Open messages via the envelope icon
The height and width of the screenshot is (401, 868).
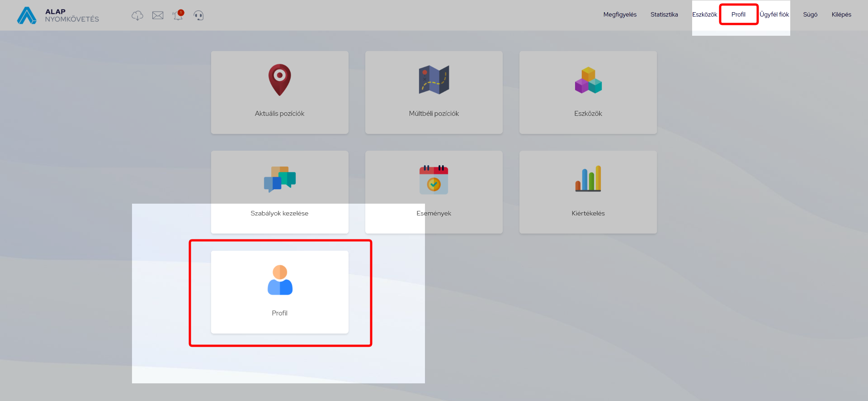click(x=158, y=16)
